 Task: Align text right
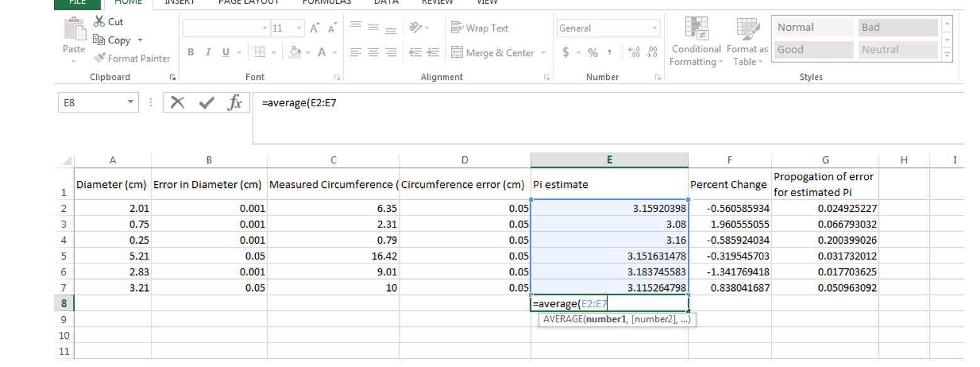pos(389,53)
